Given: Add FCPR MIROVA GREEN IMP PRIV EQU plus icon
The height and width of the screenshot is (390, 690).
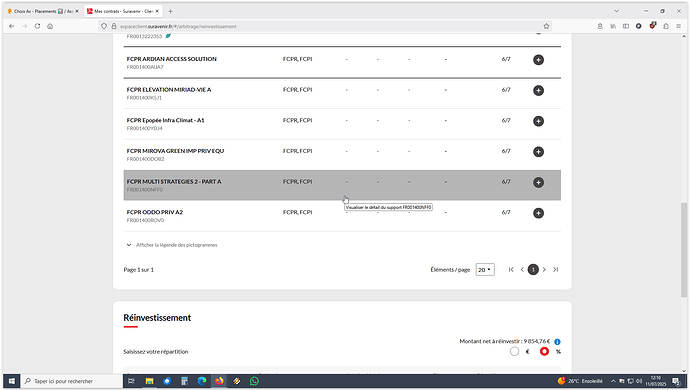Looking at the screenshot, I should pos(538,152).
